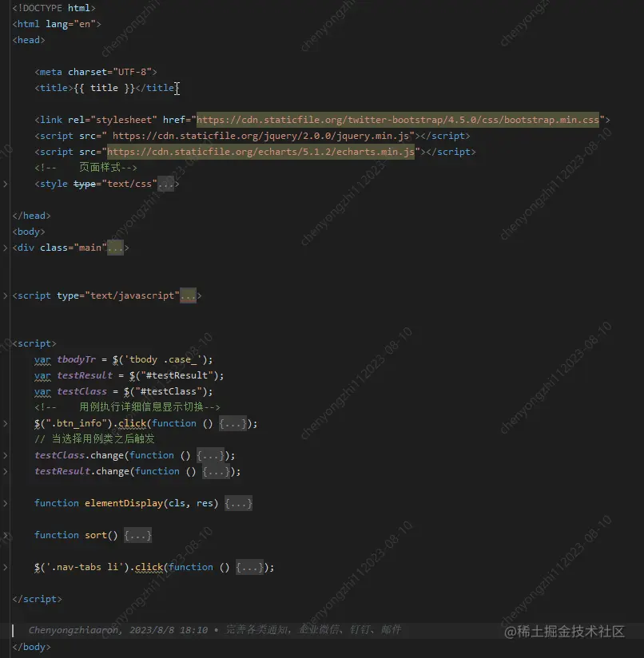This screenshot has width=644, height=658.
Task: Click the tbodyTr variable declaration
Action: point(123,359)
